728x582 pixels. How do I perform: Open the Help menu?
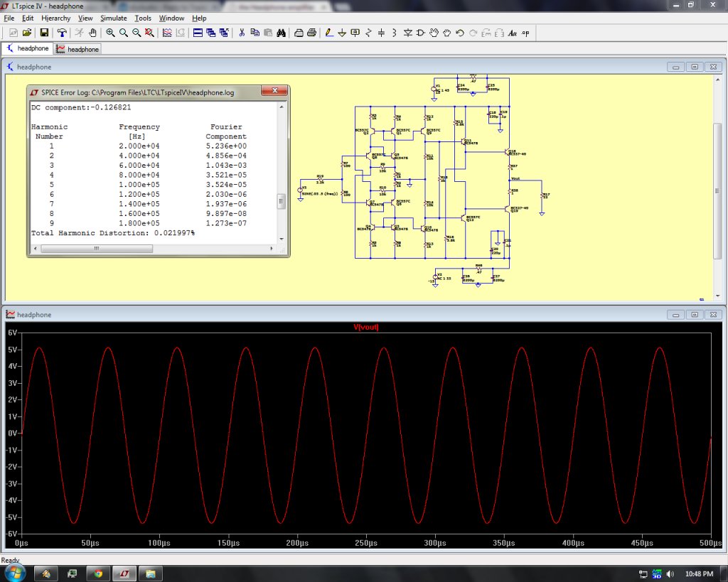[199, 18]
